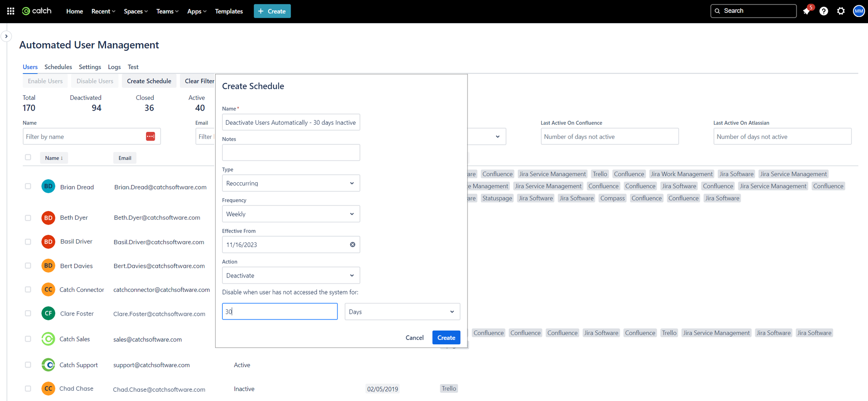Go to Home in top navigation
Screen dimensions: 868x401
[74, 11]
